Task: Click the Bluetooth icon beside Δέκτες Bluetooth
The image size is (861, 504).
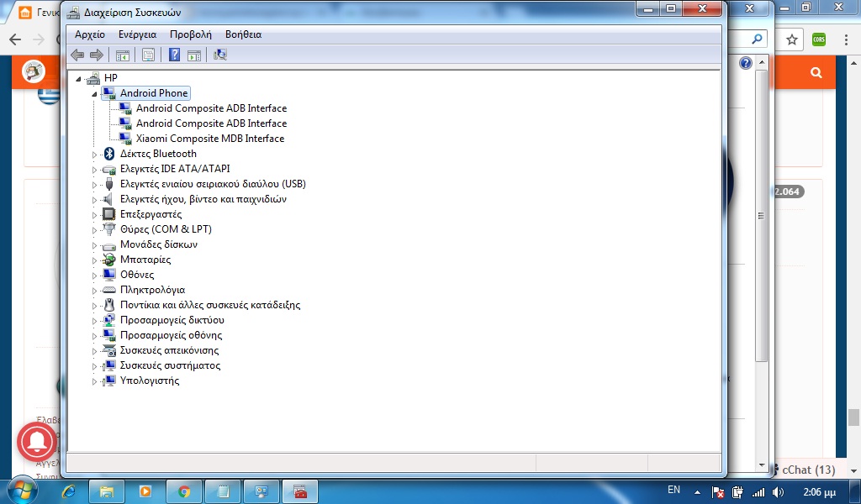Action: [108, 154]
